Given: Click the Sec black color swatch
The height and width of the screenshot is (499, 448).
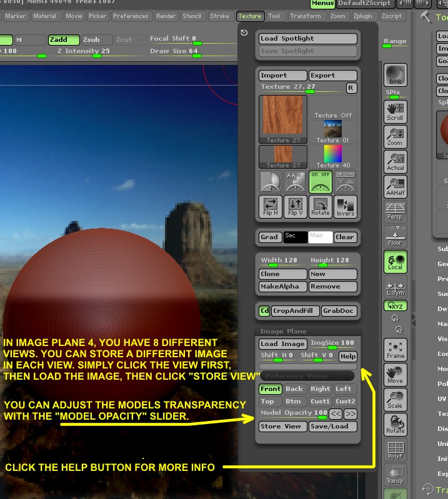Looking at the screenshot, I should pos(296,237).
